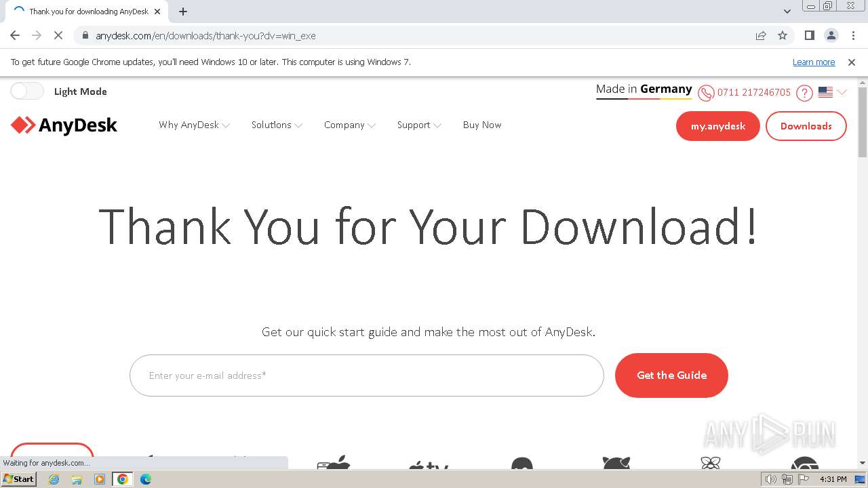This screenshot has height=488, width=868.
Task: Toggle the Light Mode switch
Action: pos(27,91)
